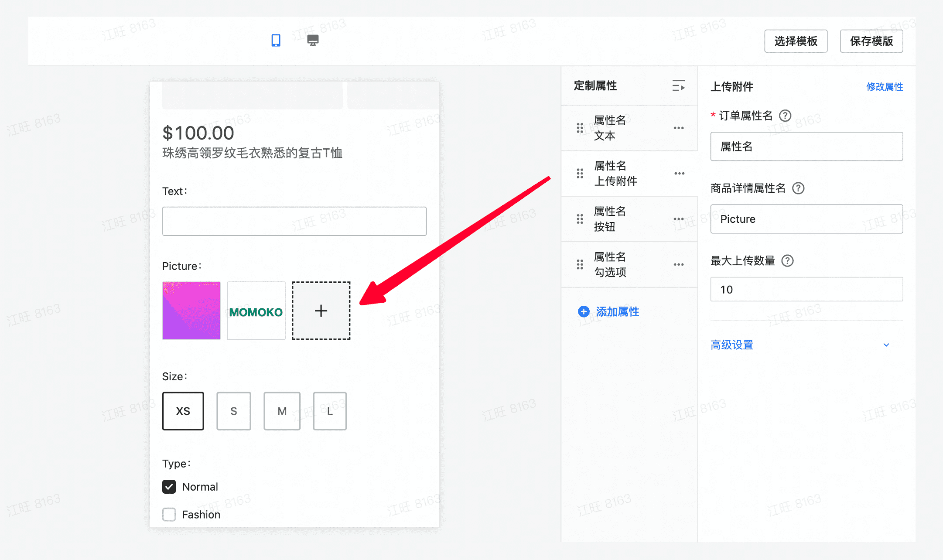Select size L
The width and height of the screenshot is (943, 560).
pyautogui.click(x=330, y=411)
